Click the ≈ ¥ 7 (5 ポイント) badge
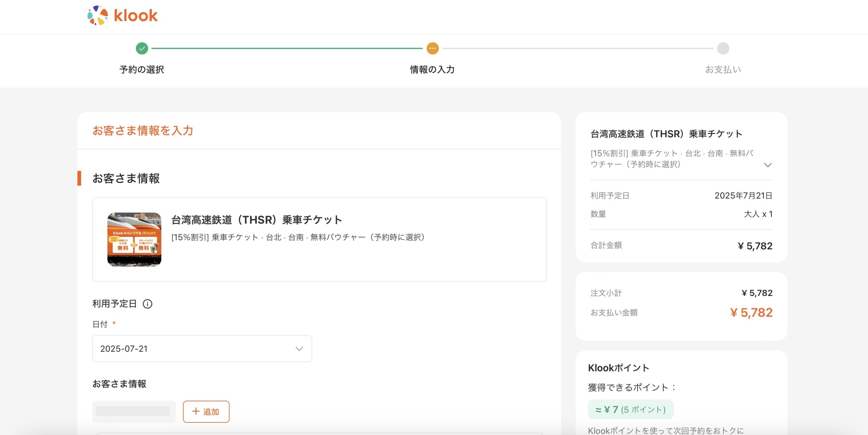The width and height of the screenshot is (868, 435). click(631, 410)
